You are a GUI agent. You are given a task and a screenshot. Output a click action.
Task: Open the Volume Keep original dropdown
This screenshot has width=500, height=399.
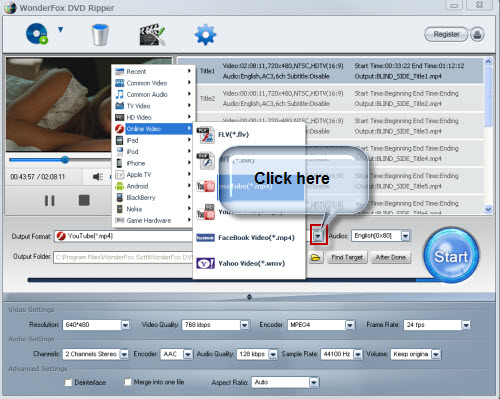(416, 354)
